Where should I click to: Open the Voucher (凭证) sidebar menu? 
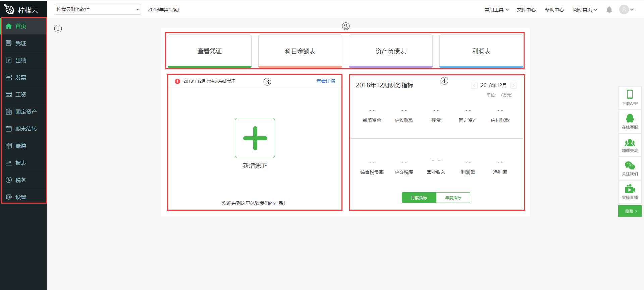coord(21,43)
